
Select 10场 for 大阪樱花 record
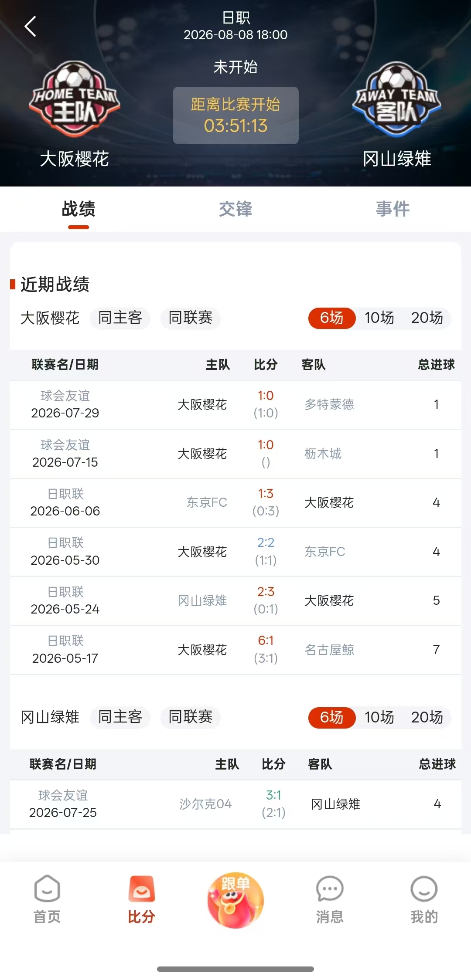click(x=379, y=318)
